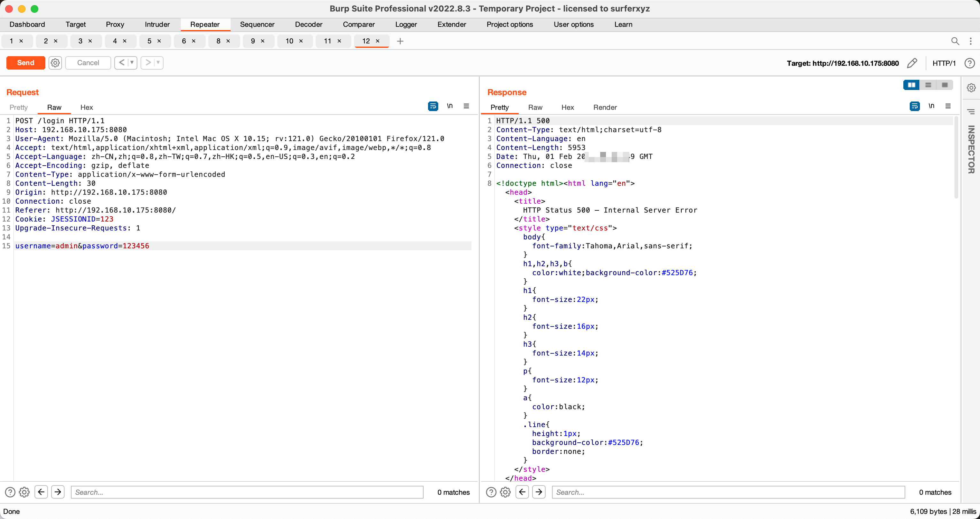Open response search settings gear
This screenshot has height=519, width=980.
point(505,492)
